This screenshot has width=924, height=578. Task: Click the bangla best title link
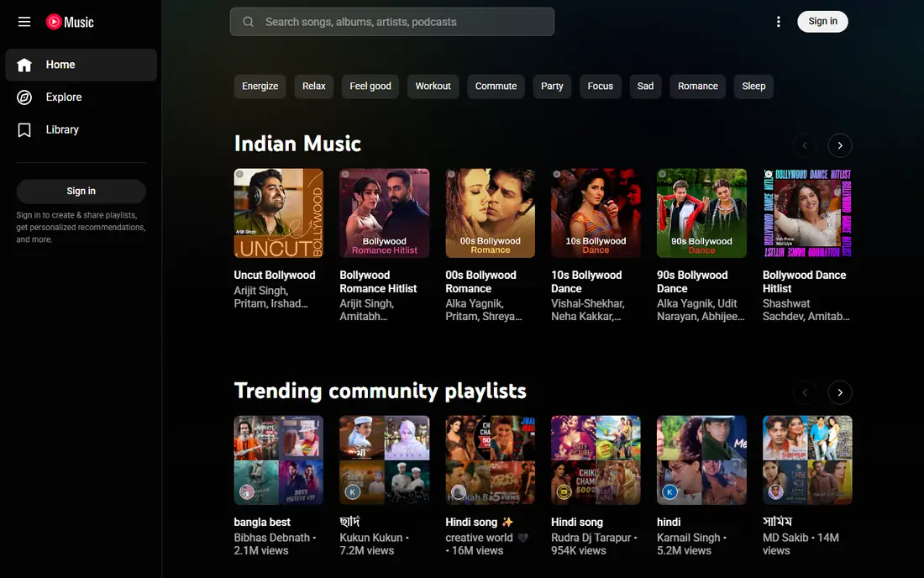pyautogui.click(x=262, y=522)
